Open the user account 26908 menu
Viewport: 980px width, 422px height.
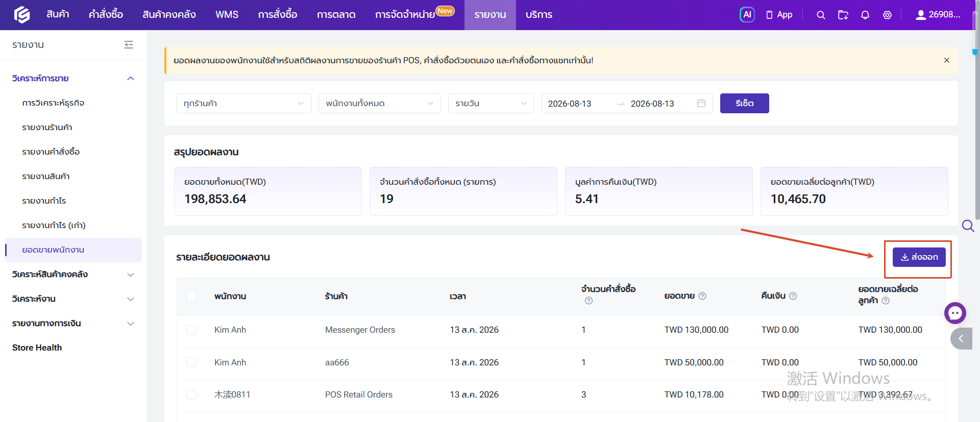(x=938, y=15)
